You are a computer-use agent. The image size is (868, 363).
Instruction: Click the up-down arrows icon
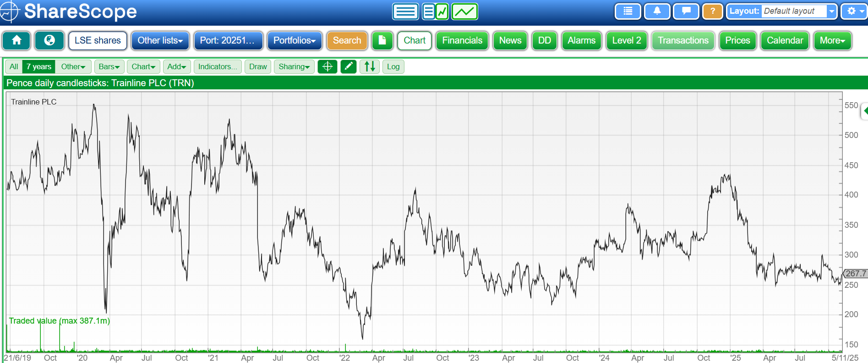(370, 66)
